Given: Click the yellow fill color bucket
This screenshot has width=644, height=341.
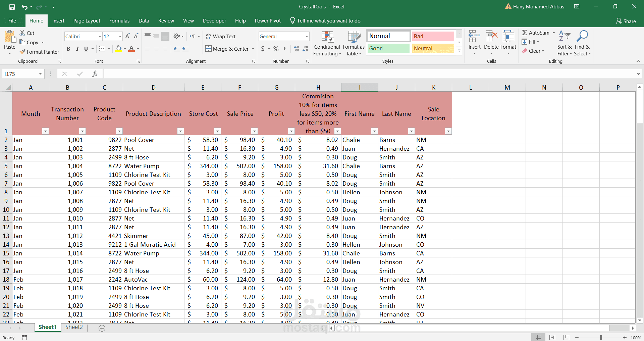Looking at the screenshot, I should click(x=118, y=49).
